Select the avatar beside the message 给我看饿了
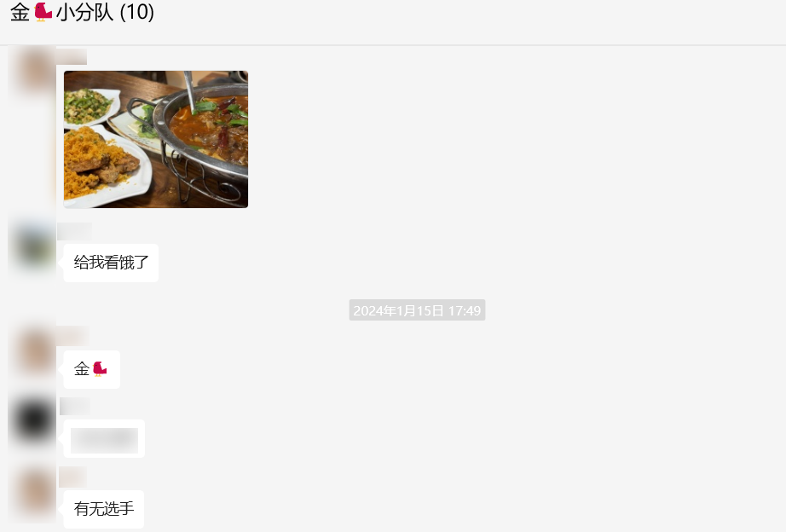 tap(32, 246)
